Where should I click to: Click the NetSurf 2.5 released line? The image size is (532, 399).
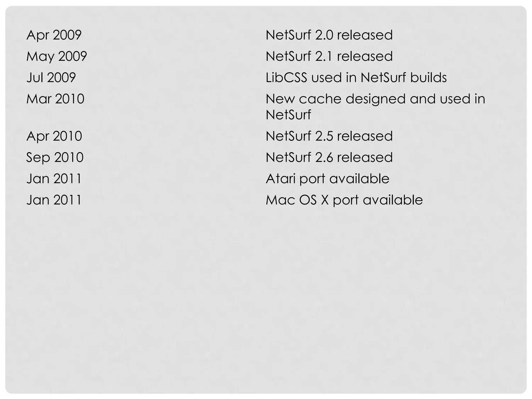[x=329, y=136]
